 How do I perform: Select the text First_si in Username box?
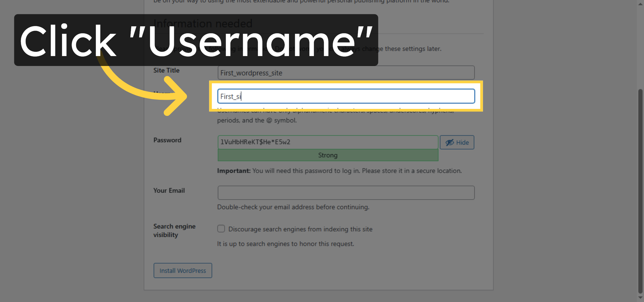pos(230,96)
